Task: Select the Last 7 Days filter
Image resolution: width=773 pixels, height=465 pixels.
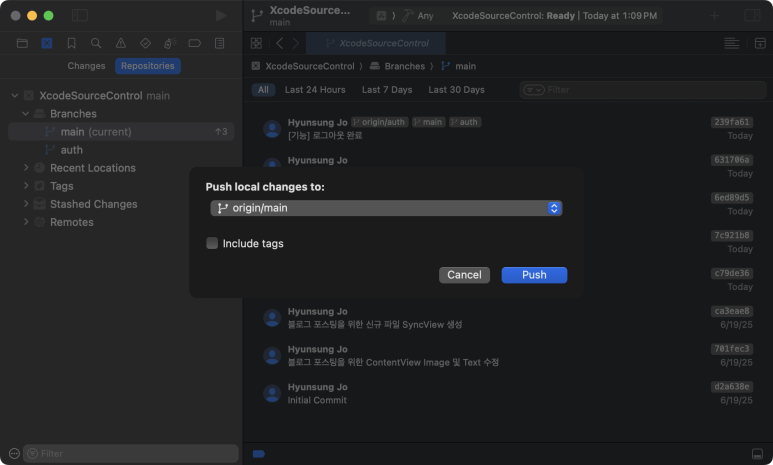Action: [x=387, y=90]
